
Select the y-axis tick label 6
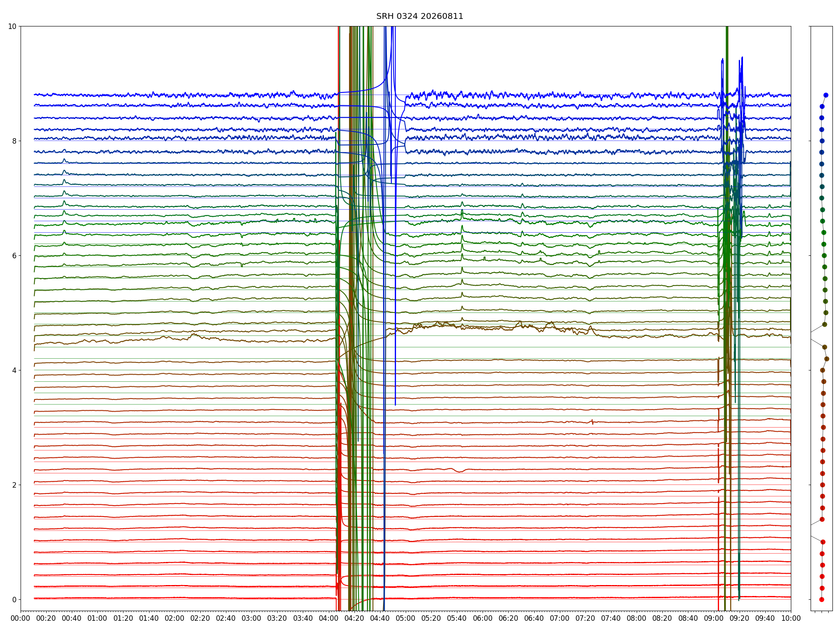(x=15, y=256)
